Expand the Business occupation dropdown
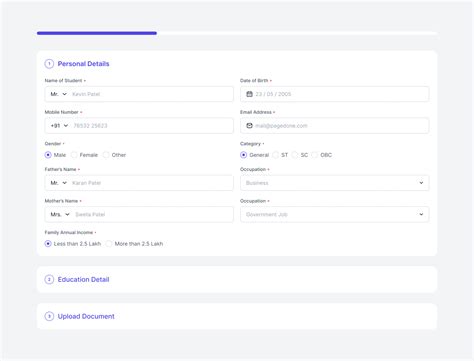The width and height of the screenshot is (474, 361). [334, 183]
